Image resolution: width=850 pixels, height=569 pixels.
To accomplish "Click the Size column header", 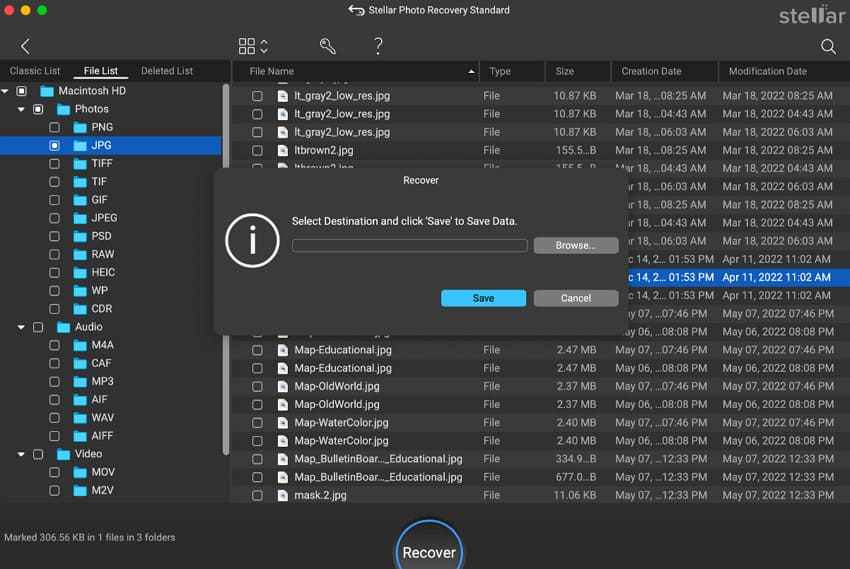I will 577,72.
